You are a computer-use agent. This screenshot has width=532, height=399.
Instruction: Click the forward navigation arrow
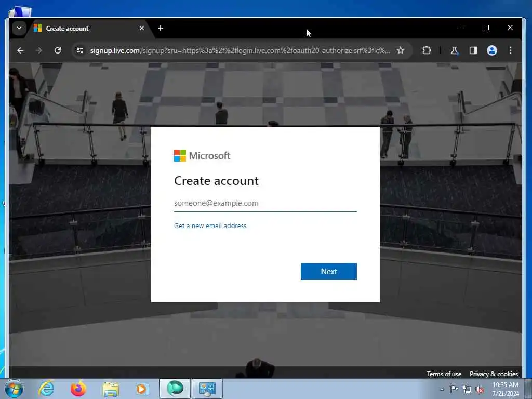(x=38, y=50)
